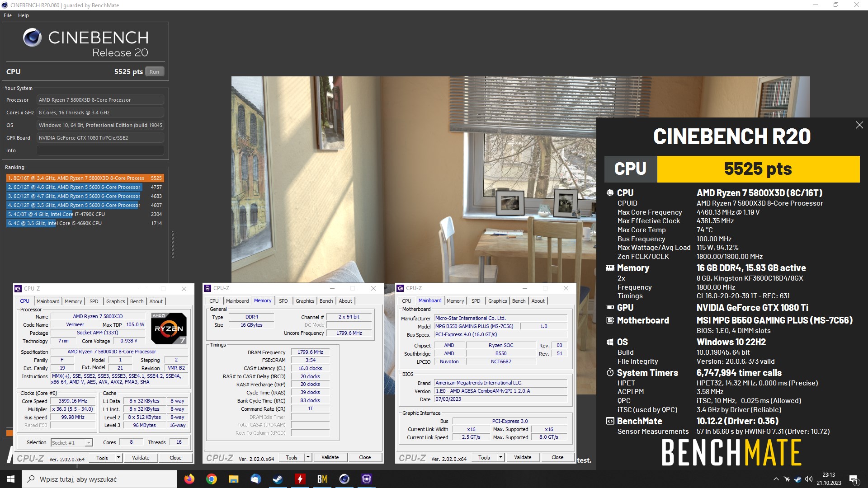
Task: Click the Core Speed value 3599.16 MHz
Action: click(x=72, y=401)
